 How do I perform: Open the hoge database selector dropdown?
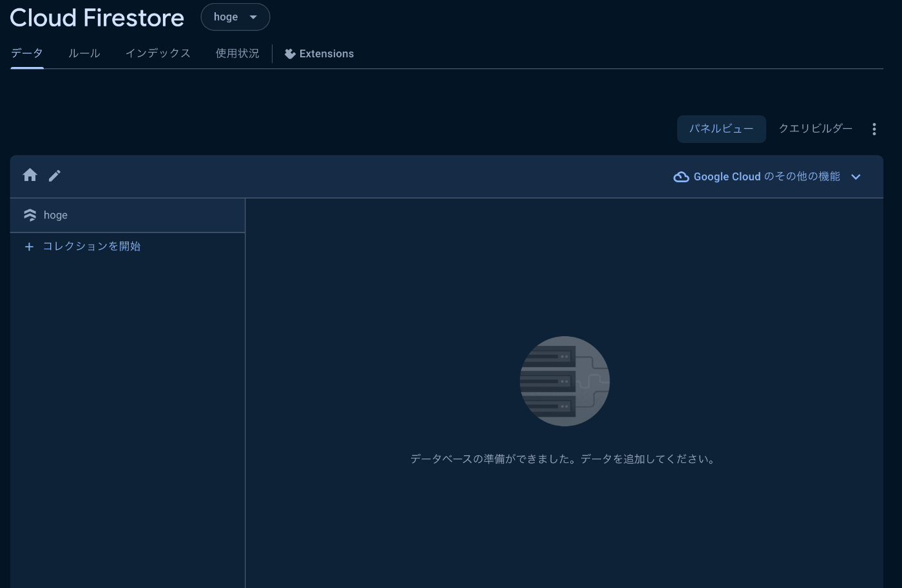(x=235, y=17)
